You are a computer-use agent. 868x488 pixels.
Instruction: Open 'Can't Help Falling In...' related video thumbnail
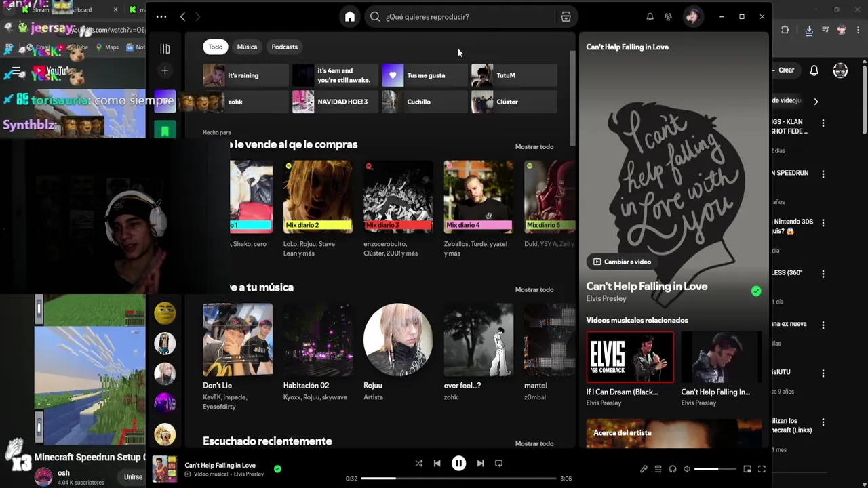[x=722, y=357]
